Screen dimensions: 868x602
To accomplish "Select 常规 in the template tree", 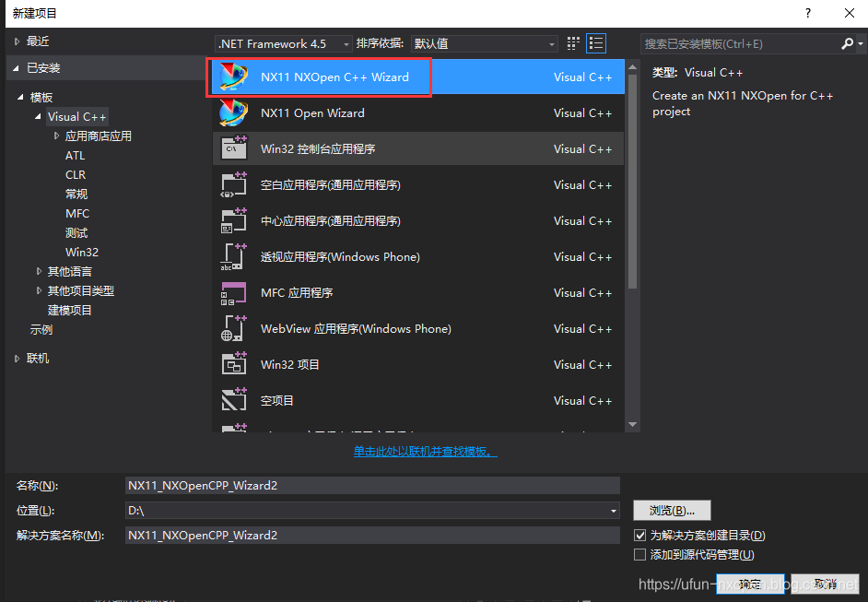I will 76,194.
